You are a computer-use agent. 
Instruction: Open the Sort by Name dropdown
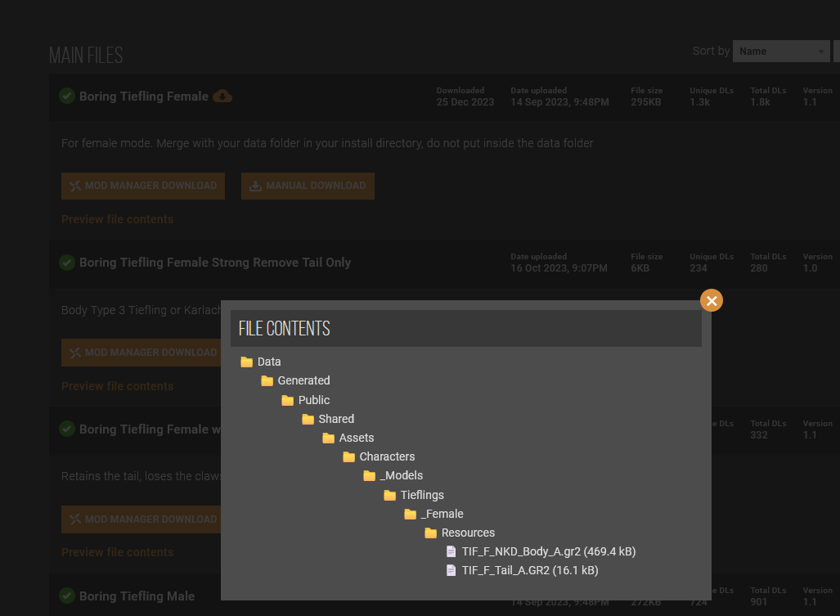point(781,52)
